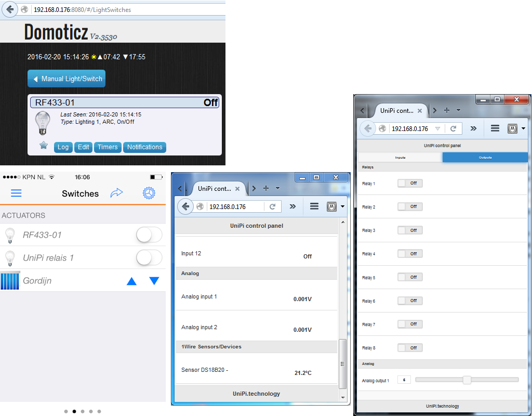Open the Gordijn blinds with the up arrow
The image size is (532, 416).
(131, 281)
